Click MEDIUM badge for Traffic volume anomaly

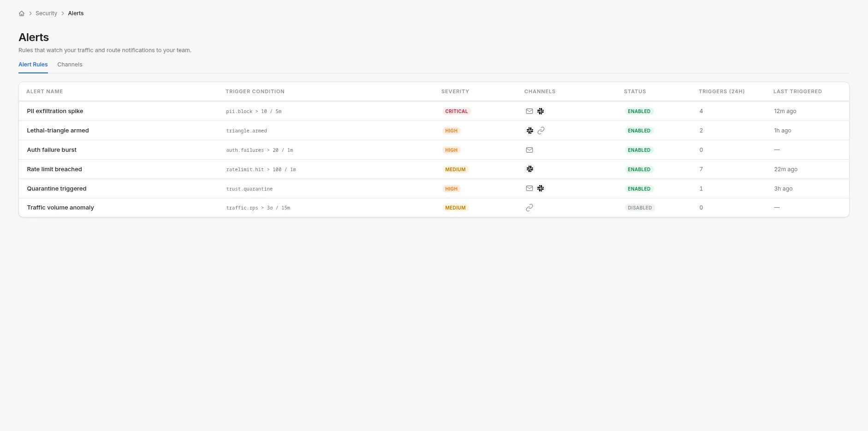455,208
